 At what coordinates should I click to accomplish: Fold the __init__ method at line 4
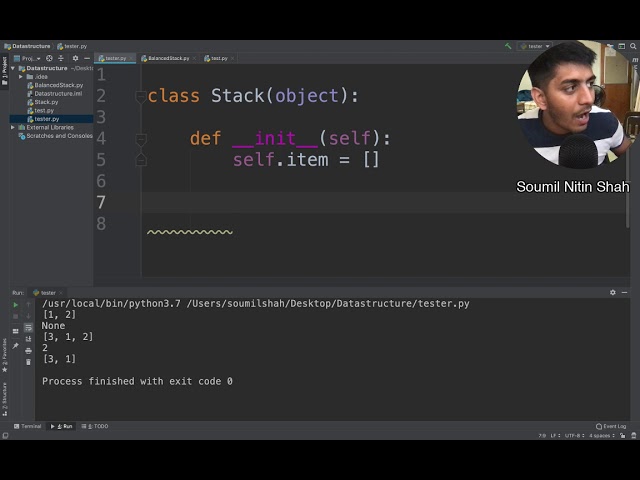click(x=140, y=140)
